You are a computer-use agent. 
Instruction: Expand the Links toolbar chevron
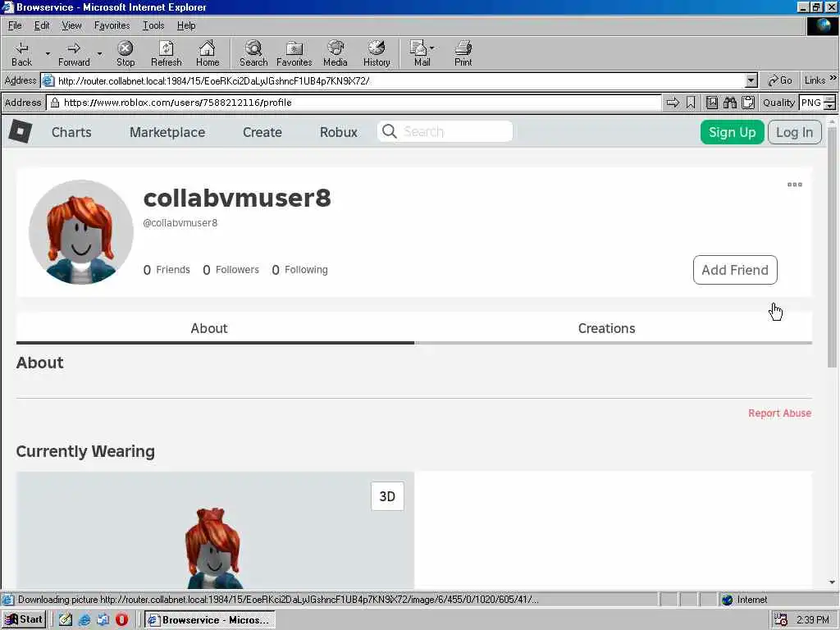click(833, 78)
